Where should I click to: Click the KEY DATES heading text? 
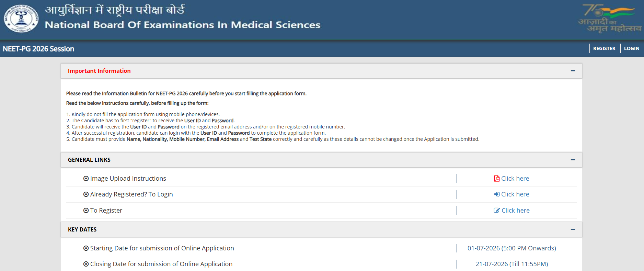coord(82,229)
